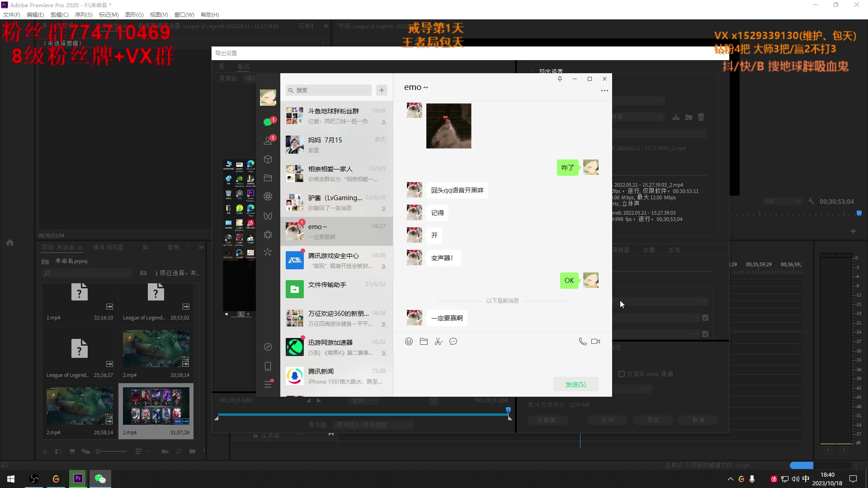Image resolution: width=868 pixels, height=488 pixels.
Task: Open 斗鱼地球胖粉丝群 chat
Action: [x=336, y=116]
